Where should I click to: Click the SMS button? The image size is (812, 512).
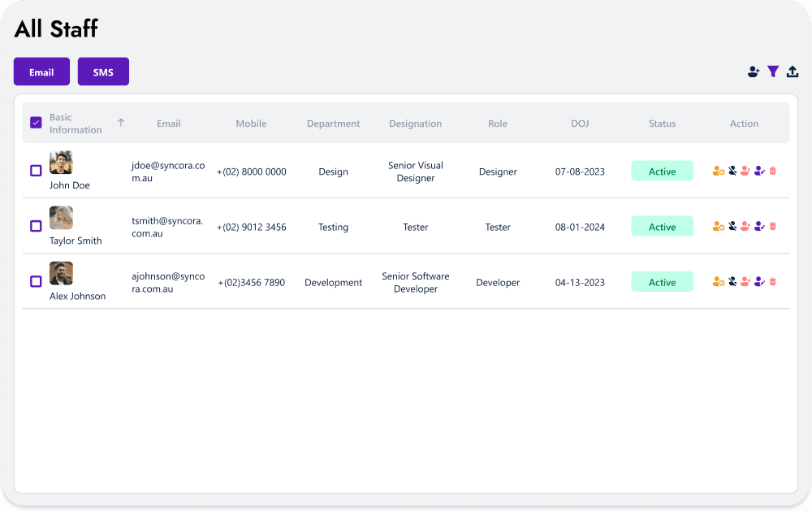pyautogui.click(x=103, y=72)
